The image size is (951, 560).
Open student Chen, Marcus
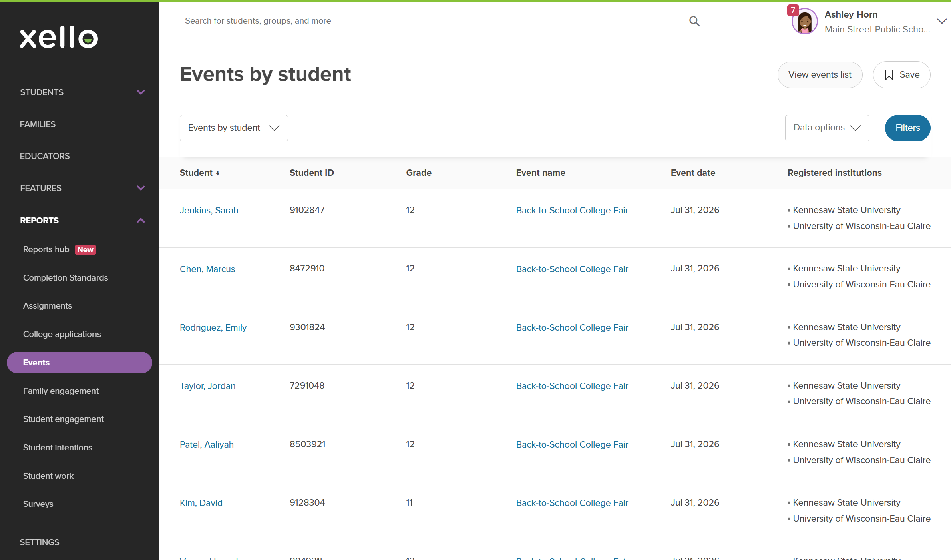[207, 269]
